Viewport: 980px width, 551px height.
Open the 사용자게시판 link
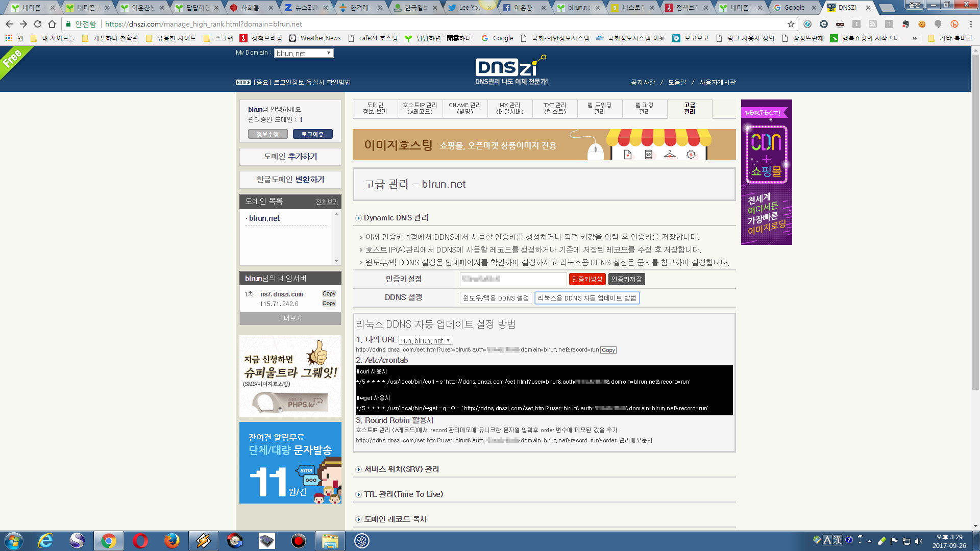[x=718, y=82]
